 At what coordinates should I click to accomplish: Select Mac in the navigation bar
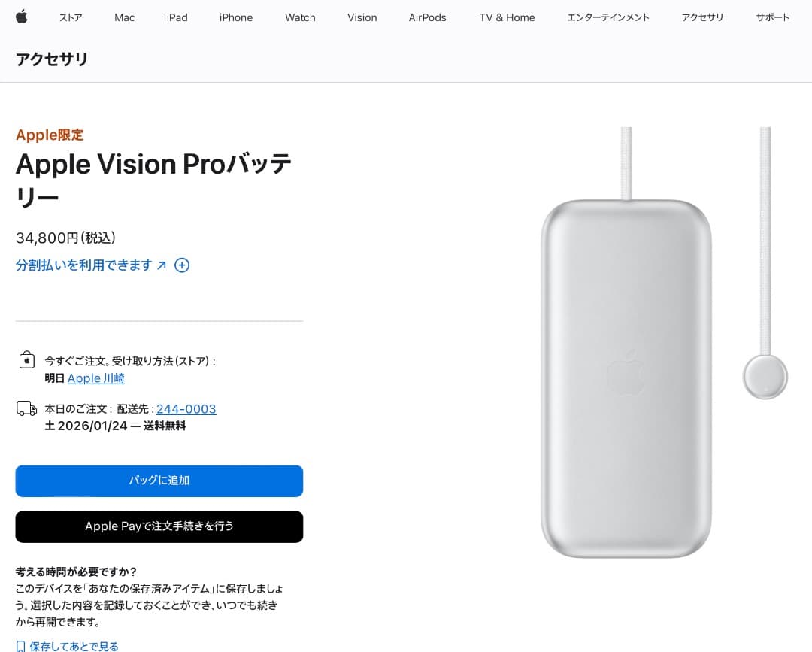tap(124, 17)
